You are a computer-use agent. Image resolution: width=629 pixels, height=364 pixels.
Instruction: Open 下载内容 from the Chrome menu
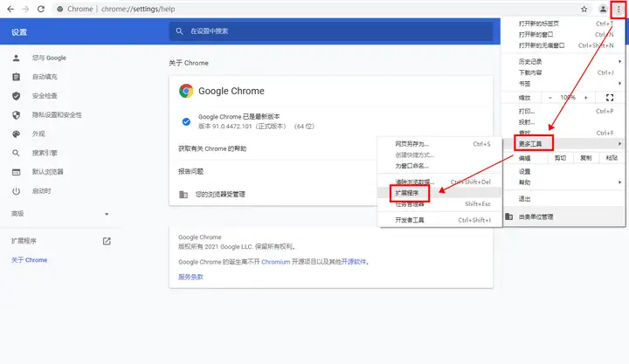click(563, 72)
